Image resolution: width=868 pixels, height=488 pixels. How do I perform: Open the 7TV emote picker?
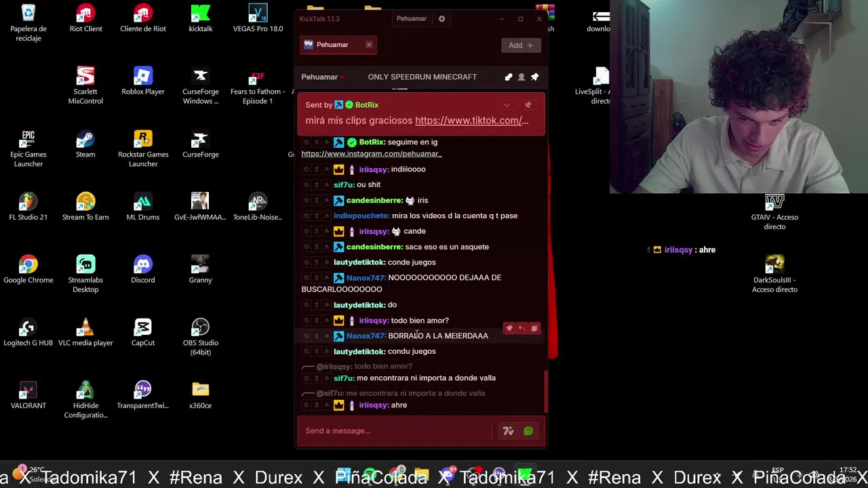click(508, 431)
